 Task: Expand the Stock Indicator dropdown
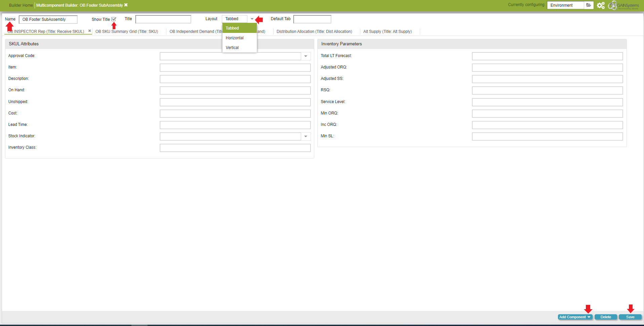coord(306,136)
